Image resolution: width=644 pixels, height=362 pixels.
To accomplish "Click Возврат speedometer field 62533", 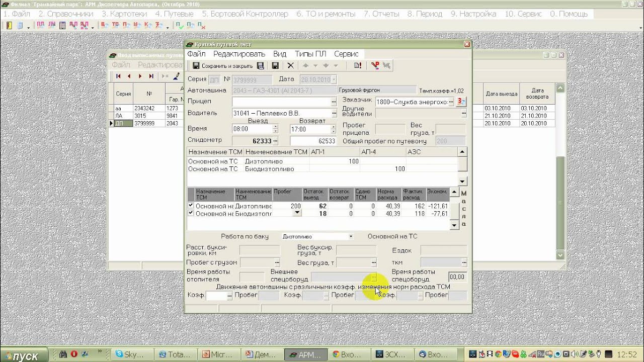I will [313, 141].
